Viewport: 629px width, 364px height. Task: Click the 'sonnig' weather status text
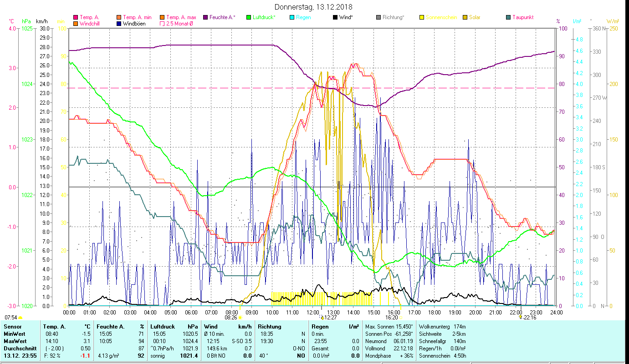pyautogui.click(x=158, y=356)
